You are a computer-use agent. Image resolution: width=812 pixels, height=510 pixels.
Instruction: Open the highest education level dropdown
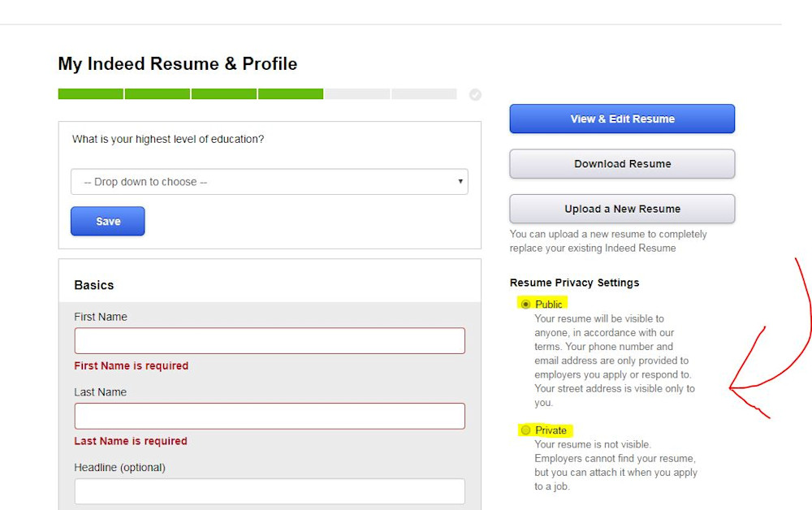coord(270,182)
